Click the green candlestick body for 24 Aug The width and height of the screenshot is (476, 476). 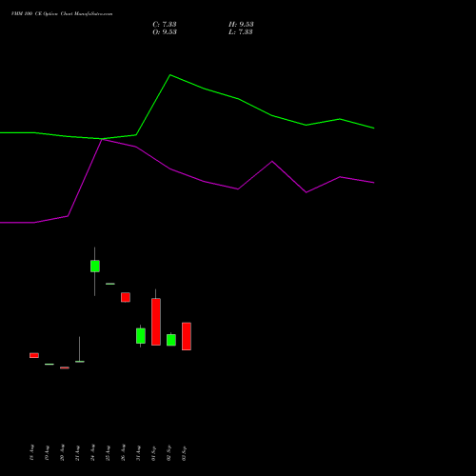coord(95,266)
